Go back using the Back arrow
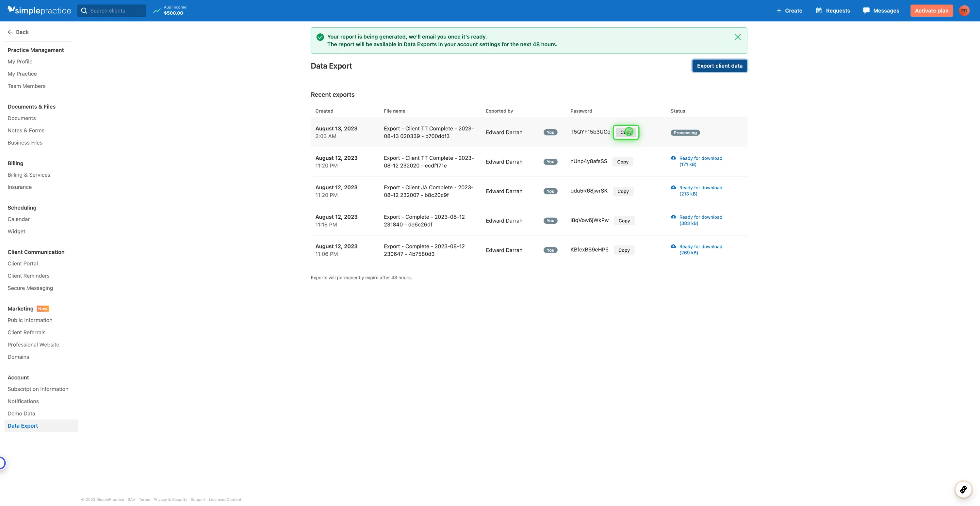This screenshot has height=506, width=980. tap(18, 32)
